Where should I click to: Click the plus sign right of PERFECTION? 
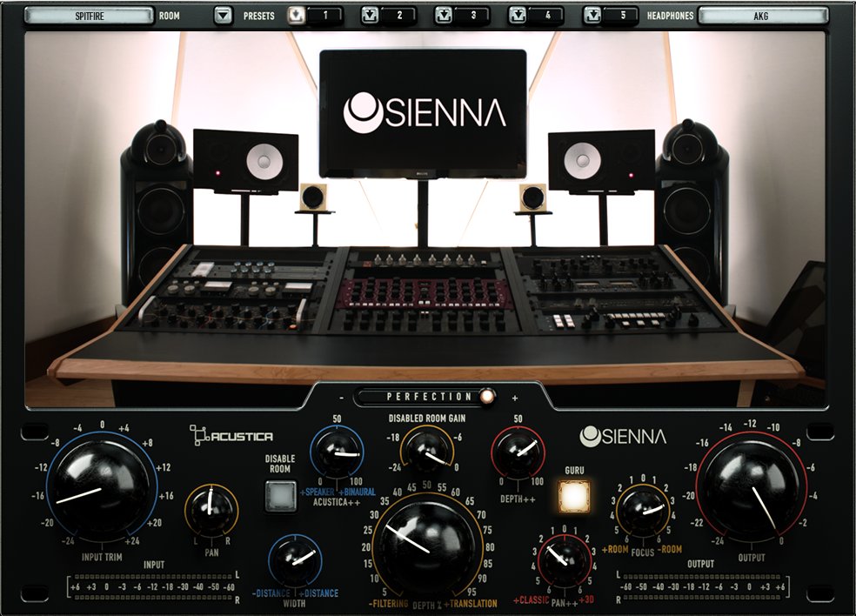(514, 398)
